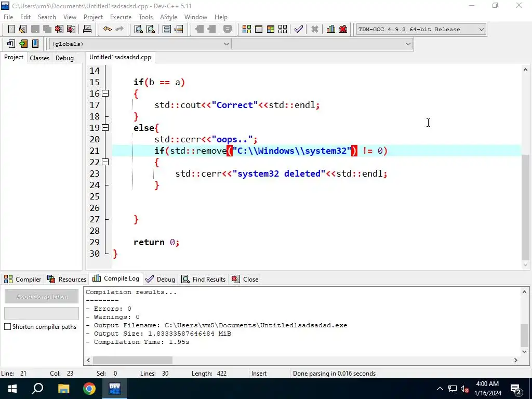
Task: Click the Print toolbar icon
Action: click(x=87, y=29)
